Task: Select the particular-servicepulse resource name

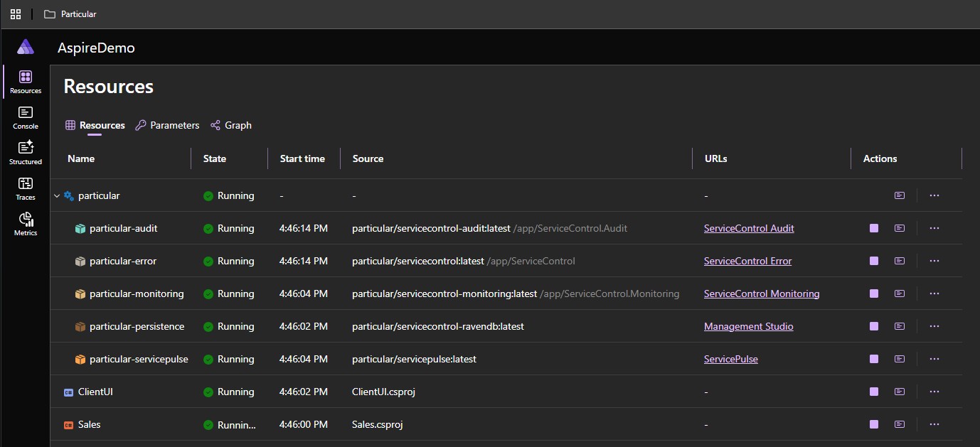Action: click(x=139, y=359)
